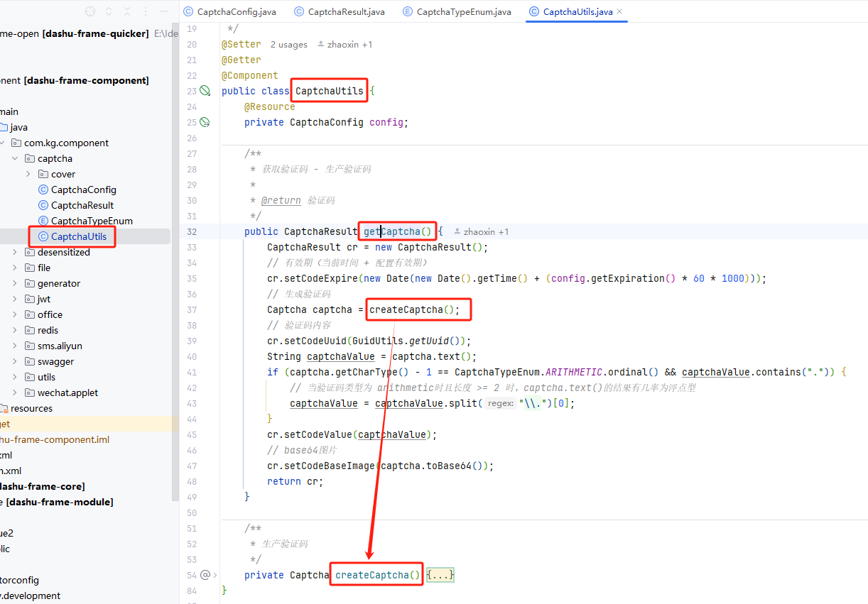Image resolution: width=868 pixels, height=604 pixels.
Task: Click folded {...} block of createCaptcha
Action: [440, 575]
